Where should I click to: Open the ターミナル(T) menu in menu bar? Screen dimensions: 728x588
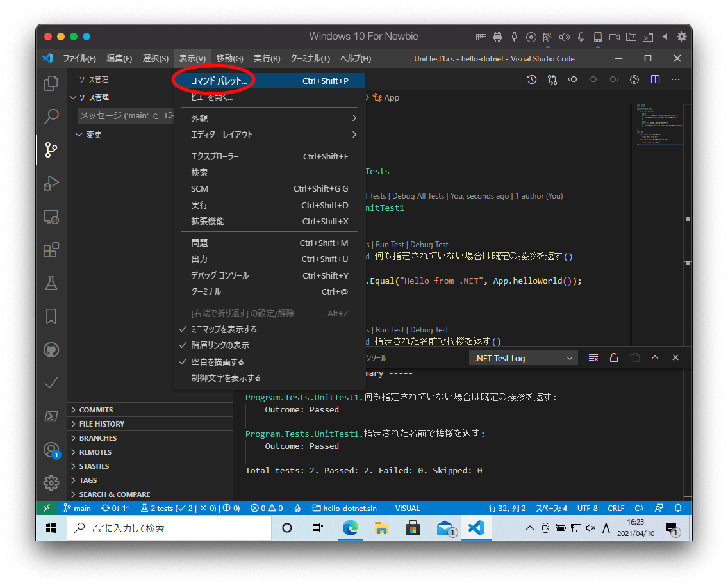310,59
